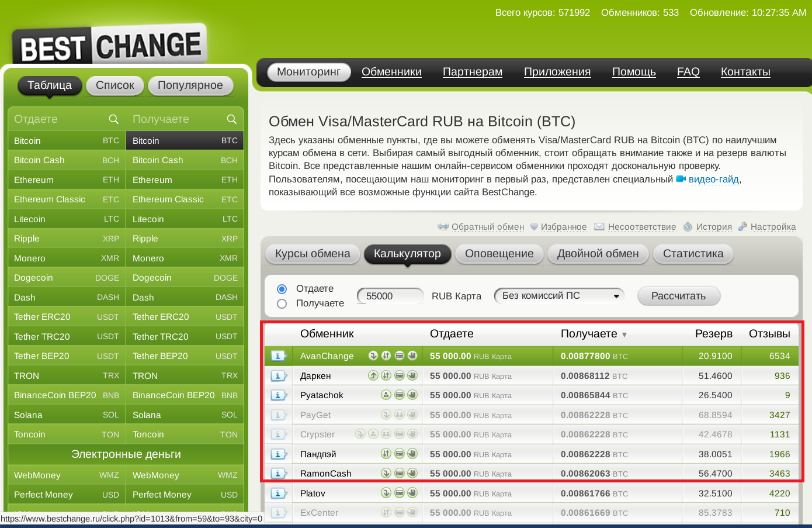Image resolution: width=812 pixels, height=528 pixels.
Task: Click the video camera icon before видео-гайд
Action: point(681,179)
